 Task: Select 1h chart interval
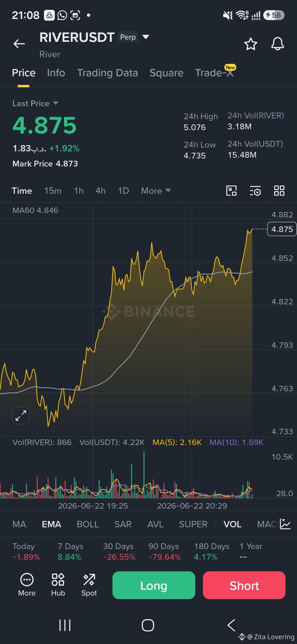79,191
